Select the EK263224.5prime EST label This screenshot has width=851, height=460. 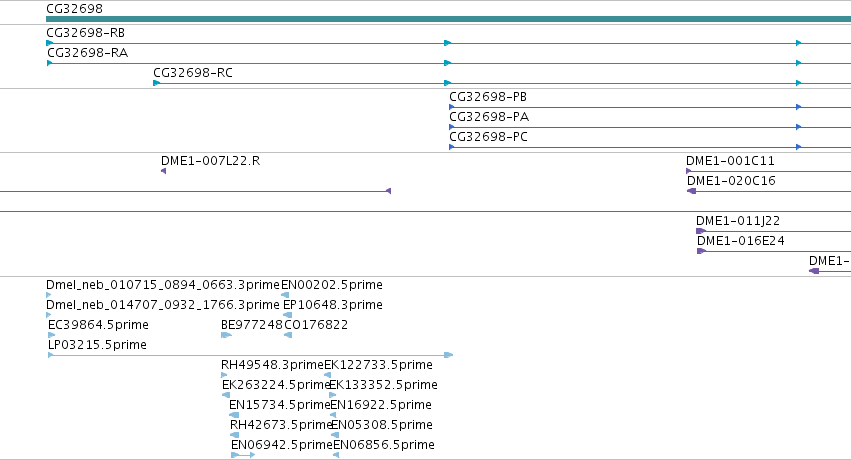point(276,385)
